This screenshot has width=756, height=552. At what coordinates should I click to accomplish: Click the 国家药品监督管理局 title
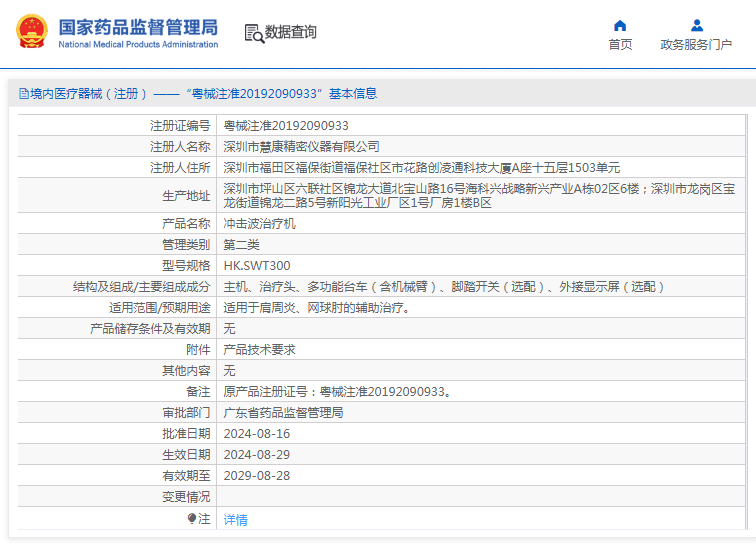click(138, 27)
